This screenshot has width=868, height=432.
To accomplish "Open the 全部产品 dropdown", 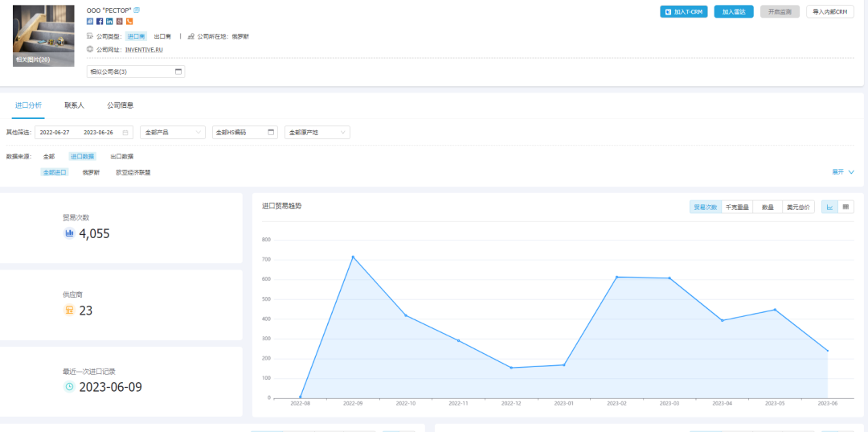I will pos(172,132).
